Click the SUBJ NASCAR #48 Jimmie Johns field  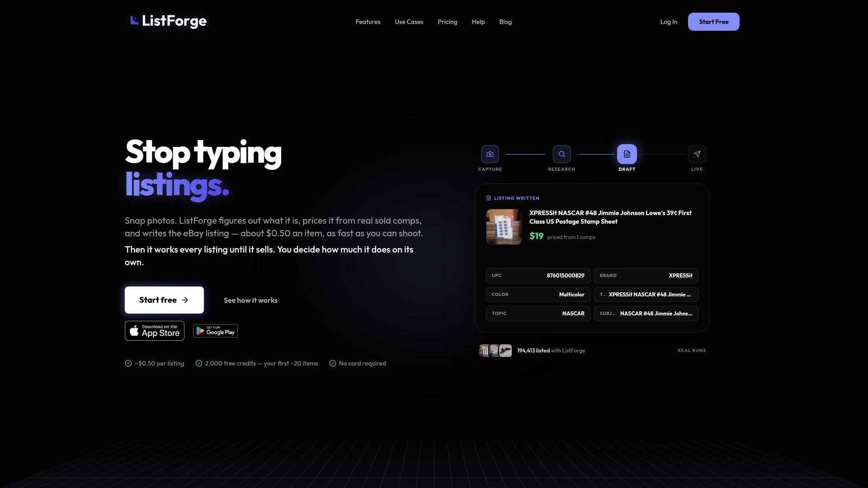(646, 314)
